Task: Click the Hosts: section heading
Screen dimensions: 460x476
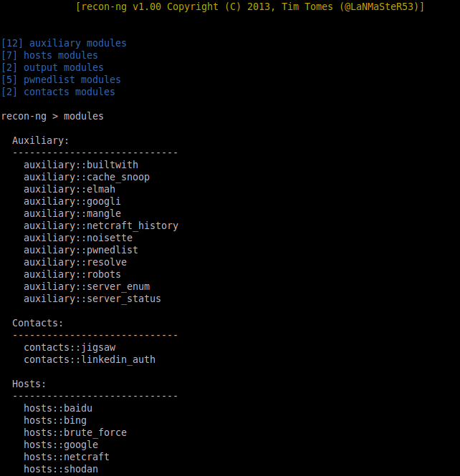Action: 29,384
